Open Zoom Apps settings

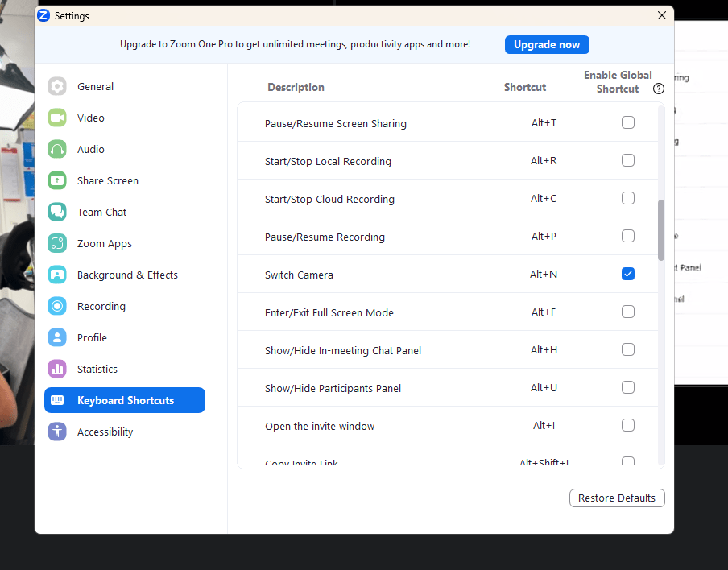click(125, 243)
